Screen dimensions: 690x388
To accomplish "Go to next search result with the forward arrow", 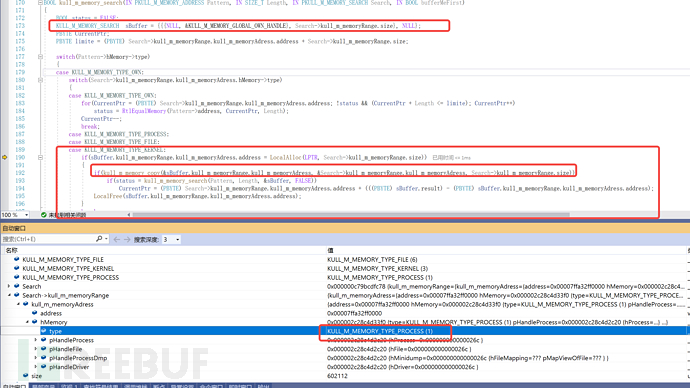I will [127, 239].
